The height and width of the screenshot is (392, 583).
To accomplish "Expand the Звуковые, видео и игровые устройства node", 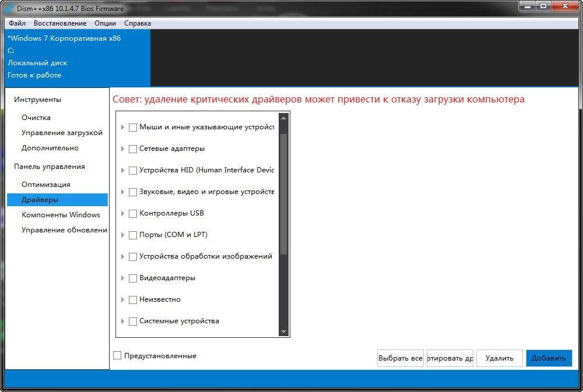I will pyautogui.click(x=122, y=192).
